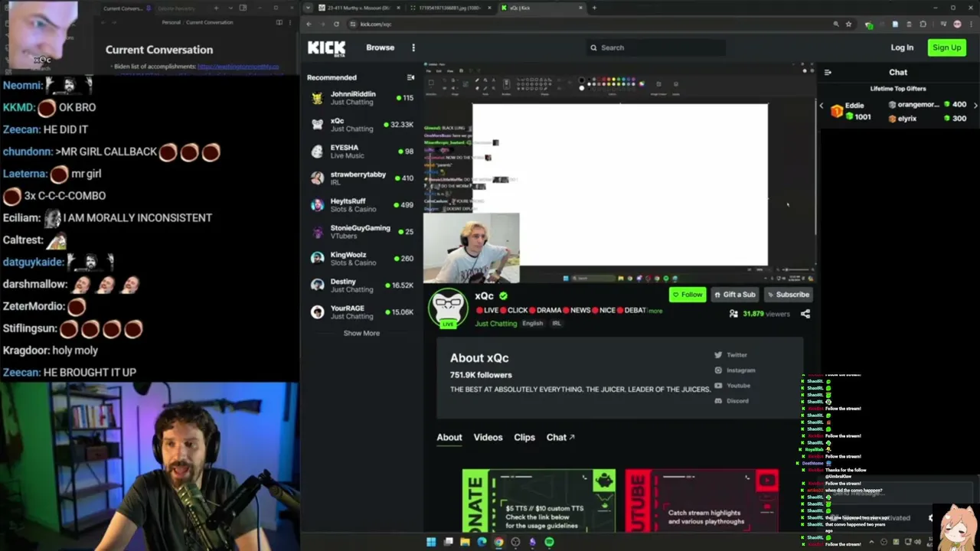The image size is (980, 551).
Task: Show previous top gifters with left arrow
Action: (822, 106)
